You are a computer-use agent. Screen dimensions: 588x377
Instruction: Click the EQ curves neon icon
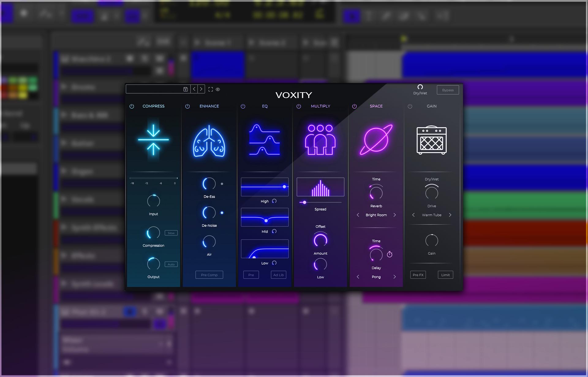click(x=265, y=140)
